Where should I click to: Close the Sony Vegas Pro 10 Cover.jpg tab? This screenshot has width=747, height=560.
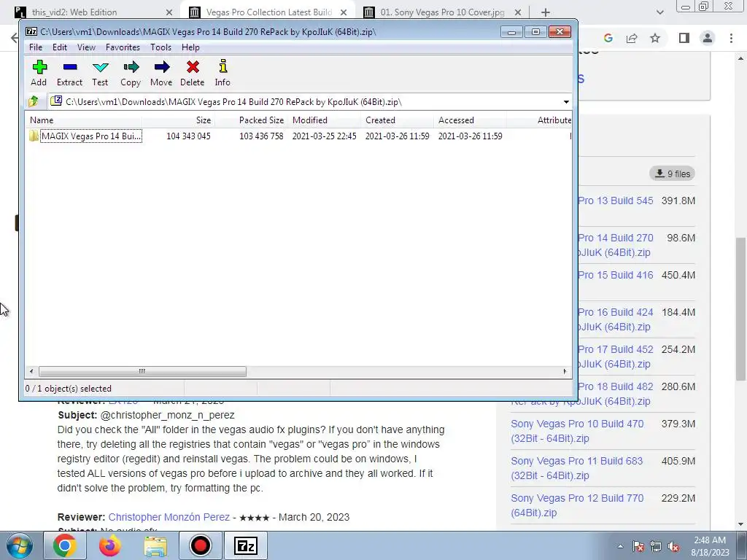(x=518, y=12)
